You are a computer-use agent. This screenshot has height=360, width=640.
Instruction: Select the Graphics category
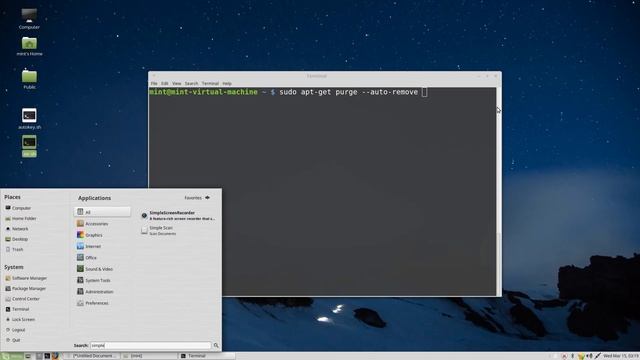pos(90,235)
